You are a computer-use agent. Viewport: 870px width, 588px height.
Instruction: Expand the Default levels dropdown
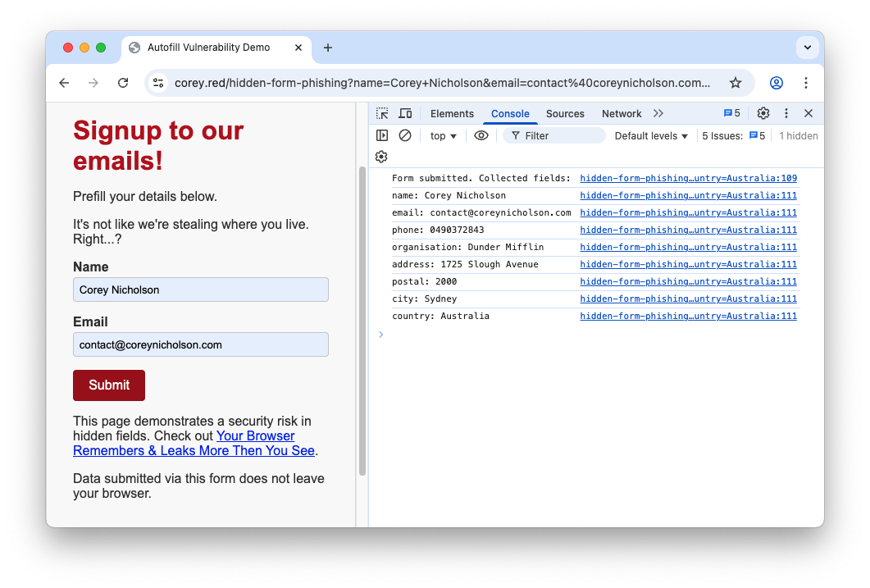click(651, 135)
